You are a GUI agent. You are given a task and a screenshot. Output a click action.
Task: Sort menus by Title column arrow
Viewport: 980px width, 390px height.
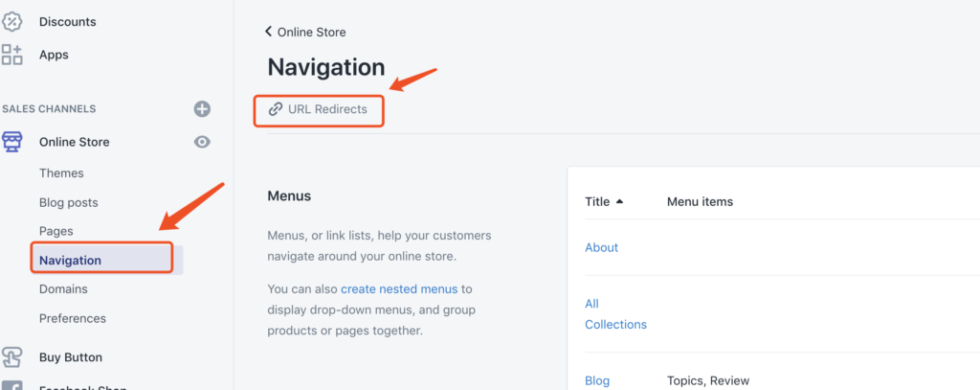coord(619,201)
